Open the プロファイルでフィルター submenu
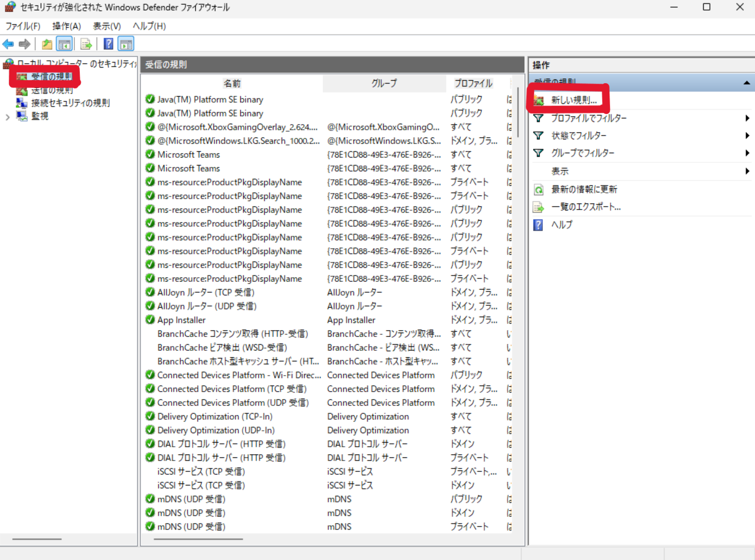Viewport: 755px width, 560px height. (589, 118)
